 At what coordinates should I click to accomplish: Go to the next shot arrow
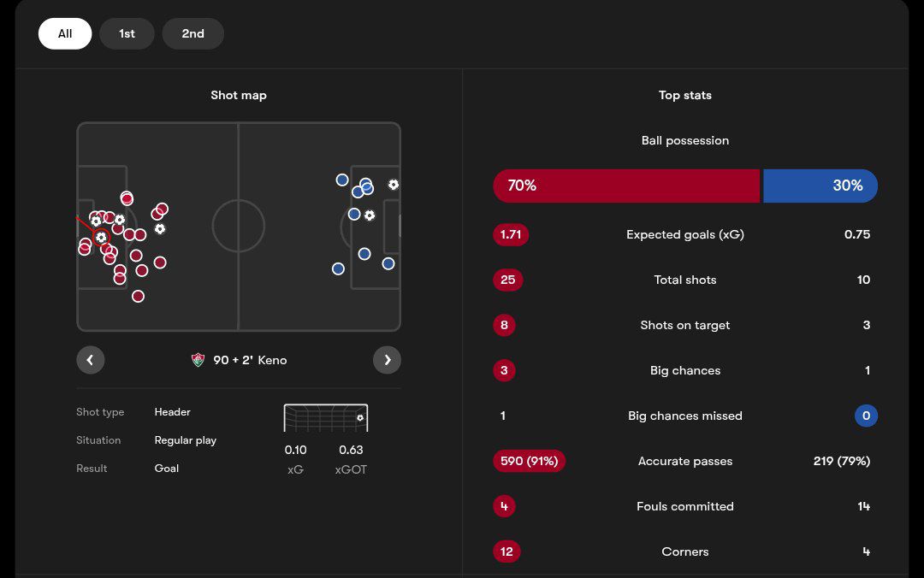(x=387, y=360)
